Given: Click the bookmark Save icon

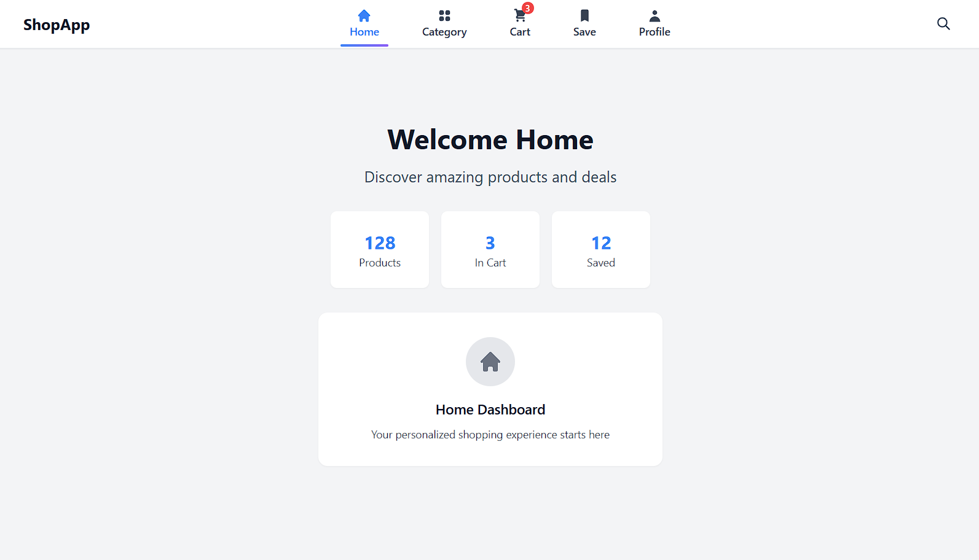Looking at the screenshot, I should [x=584, y=16].
